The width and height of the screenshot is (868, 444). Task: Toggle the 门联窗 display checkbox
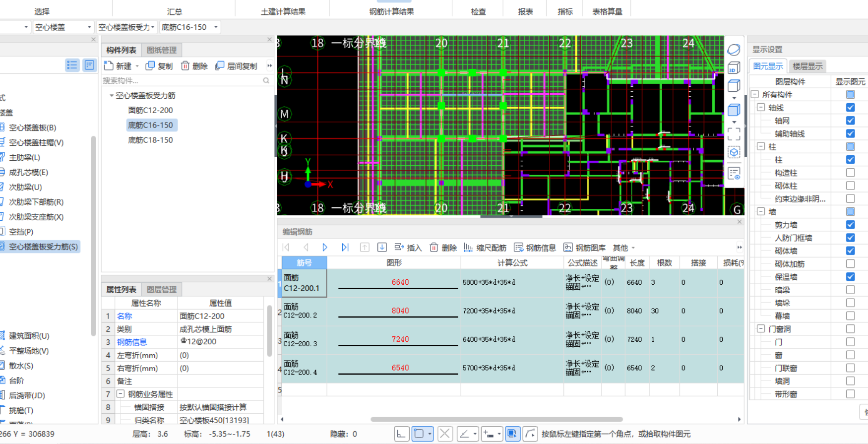(x=851, y=368)
